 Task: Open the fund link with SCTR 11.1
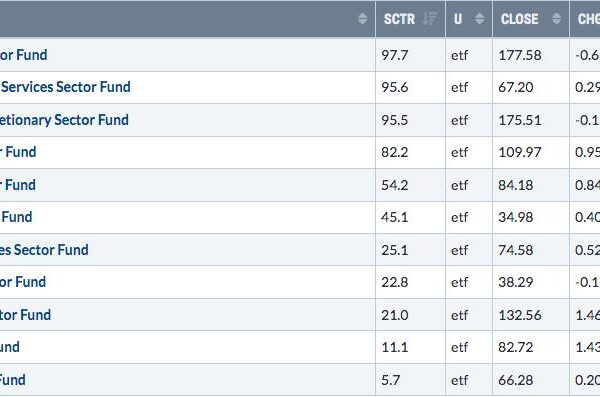pyautogui.click(x=10, y=347)
